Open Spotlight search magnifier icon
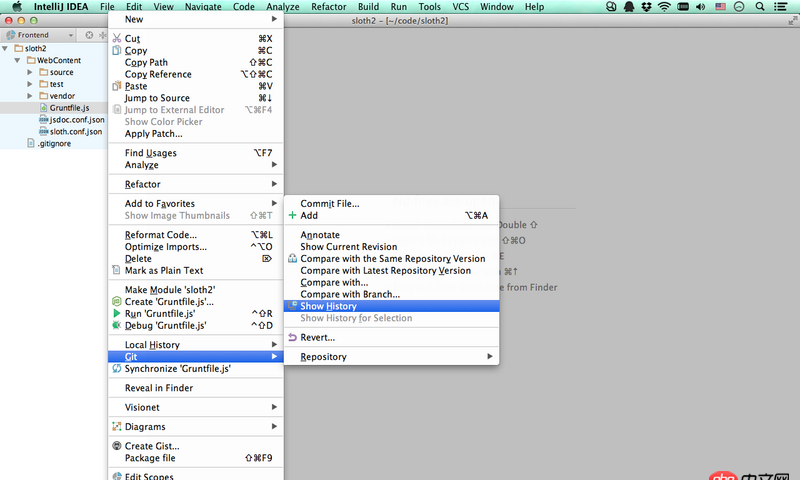800x480 pixels. pyautogui.click(x=760, y=7)
